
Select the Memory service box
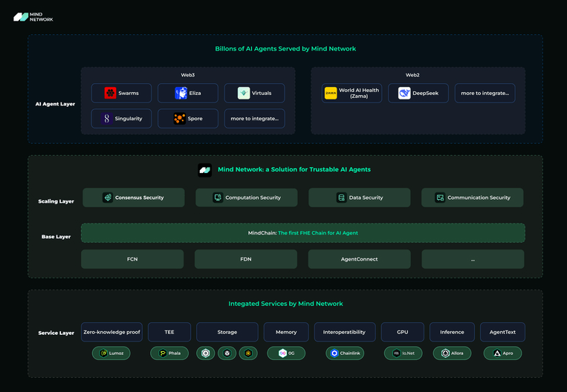[286, 332]
